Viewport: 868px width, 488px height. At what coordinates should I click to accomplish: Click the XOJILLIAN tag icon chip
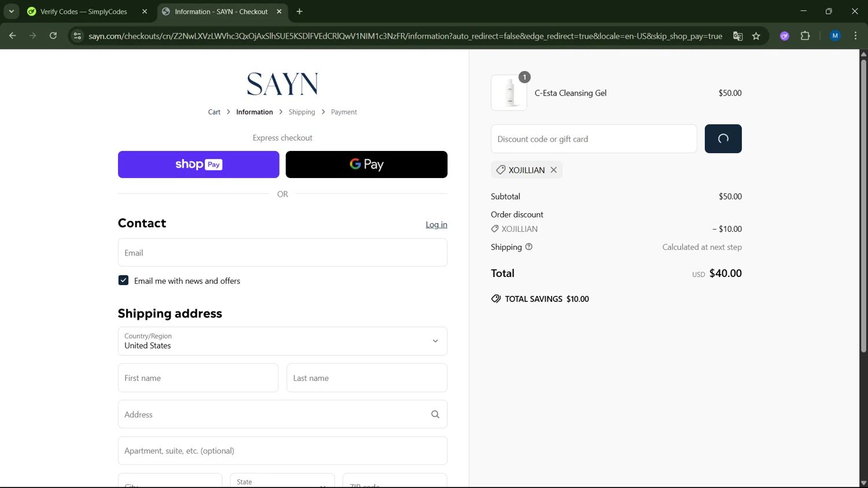pyautogui.click(x=501, y=170)
